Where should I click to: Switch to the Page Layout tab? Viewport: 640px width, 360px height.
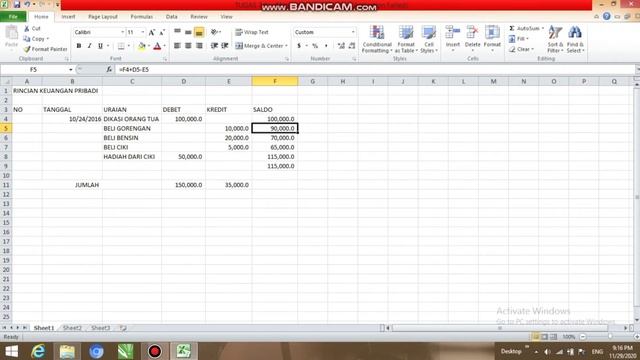coord(103,17)
